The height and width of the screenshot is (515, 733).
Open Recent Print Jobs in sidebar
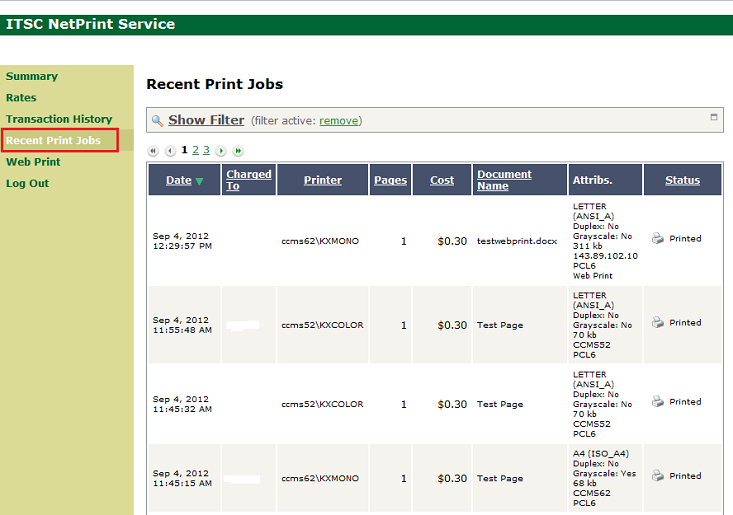(53, 141)
